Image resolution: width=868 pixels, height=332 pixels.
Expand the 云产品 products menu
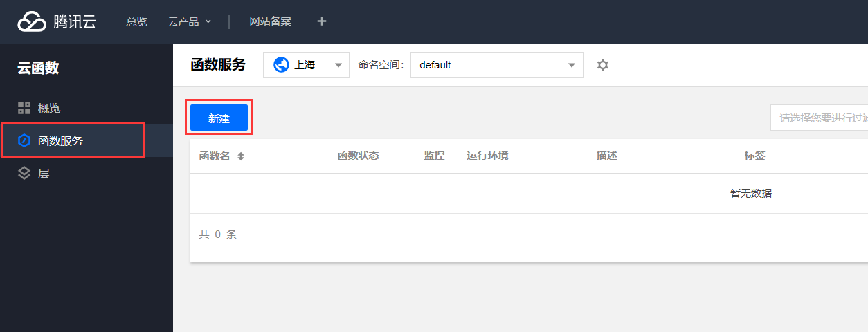[190, 21]
